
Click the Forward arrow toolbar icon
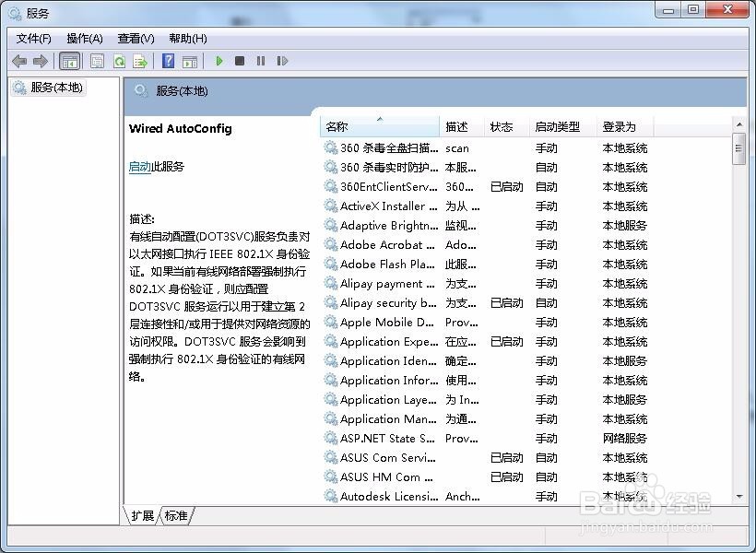41,61
